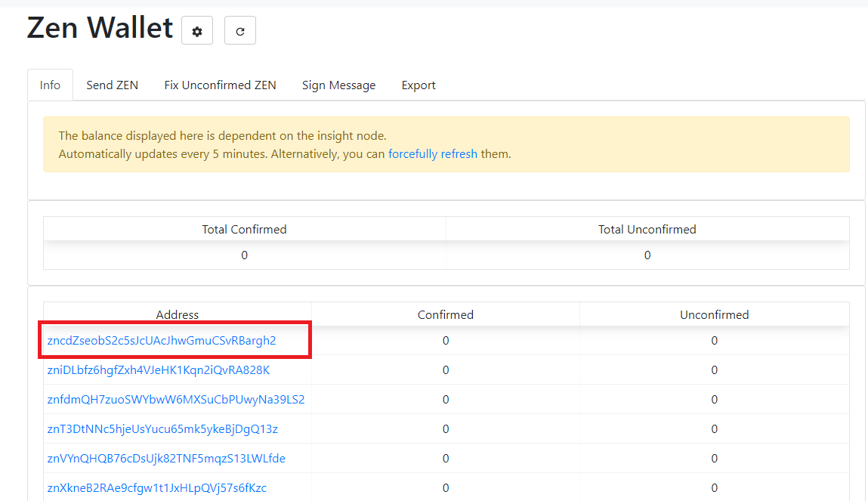Select the Sign Message tab
This screenshot has height=501, width=868.
point(338,85)
